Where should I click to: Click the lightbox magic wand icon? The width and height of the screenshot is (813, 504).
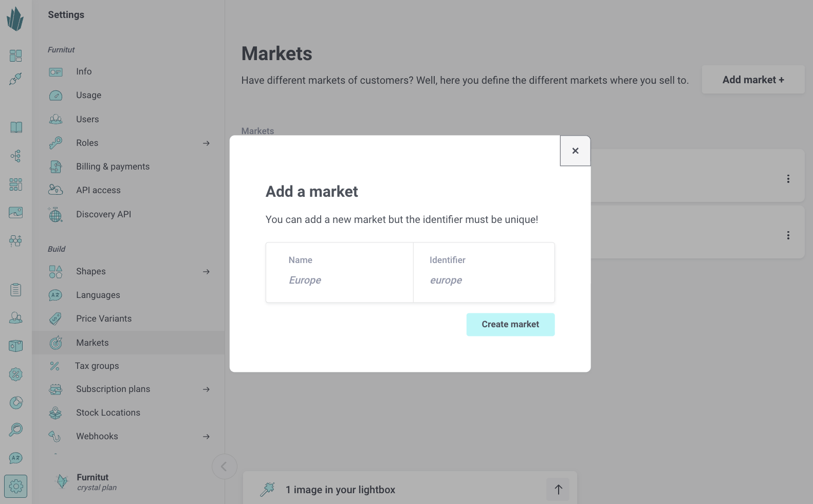click(x=267, y=490)
